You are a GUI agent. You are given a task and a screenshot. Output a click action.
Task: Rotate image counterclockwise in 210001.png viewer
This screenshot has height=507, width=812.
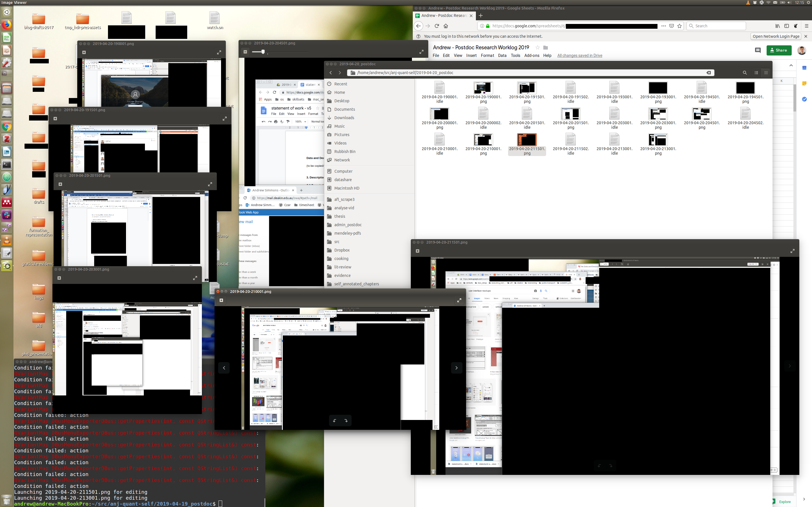(335, 421)
